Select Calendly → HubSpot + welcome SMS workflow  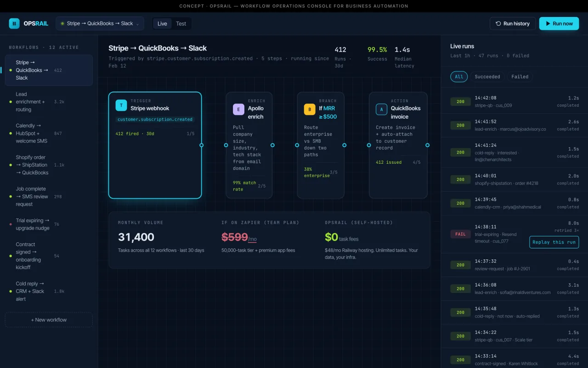point(49,133)
